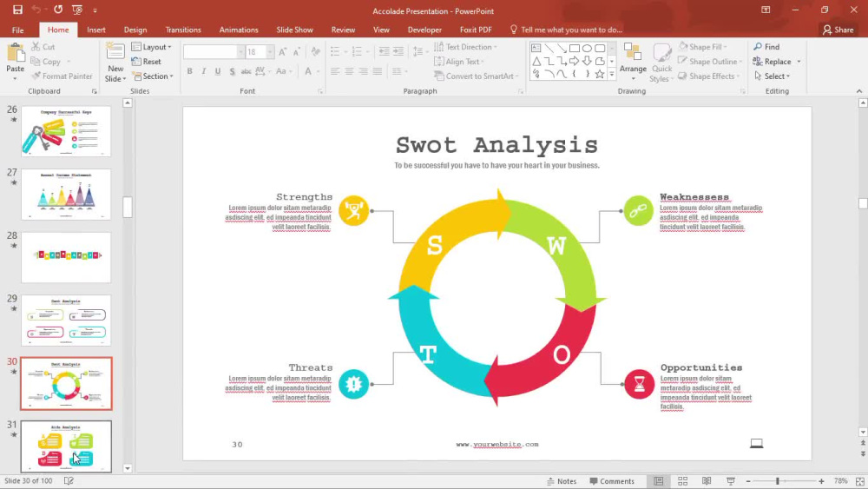Open the font name dropdown arrow
This screenshot has width=868, height=489.
click(x=240, y=52)
